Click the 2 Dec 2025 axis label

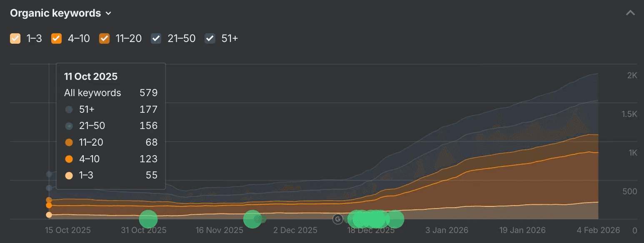coord(295,230)
